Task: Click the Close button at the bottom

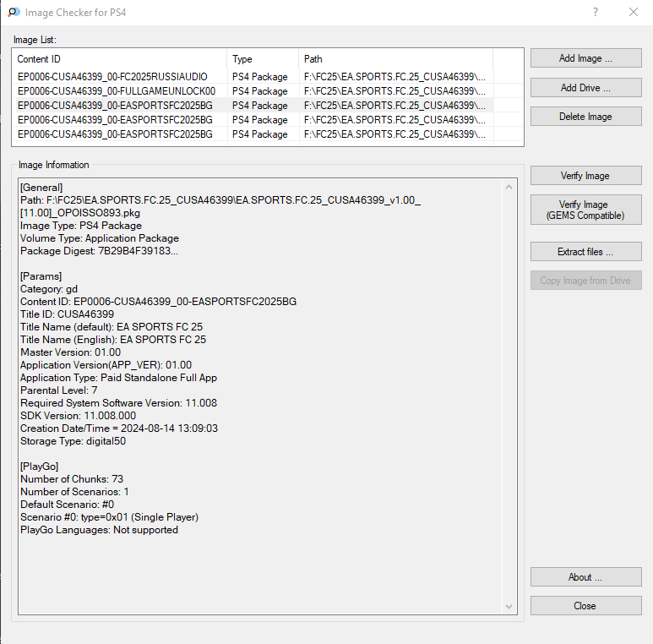Action: click(x=585, y=606)
